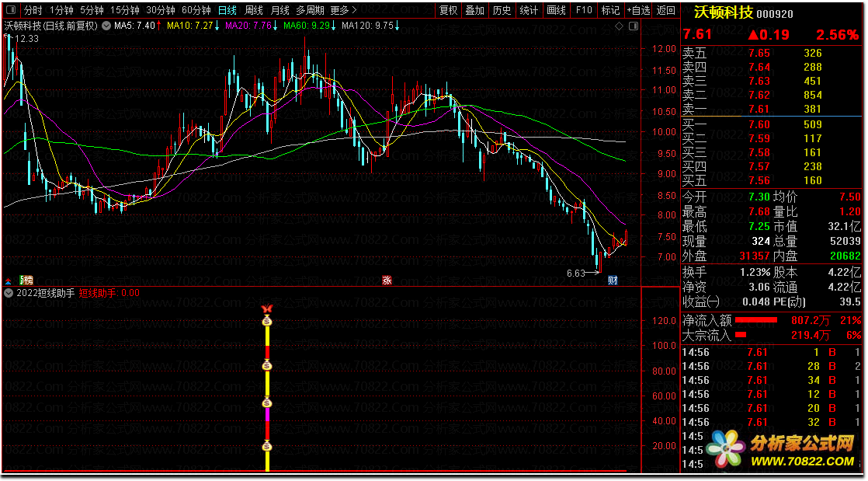This screenshot has width=868, height=481.
Task: Click the 14:56 trade row with volume 34
Action: [x=771, y=380]
